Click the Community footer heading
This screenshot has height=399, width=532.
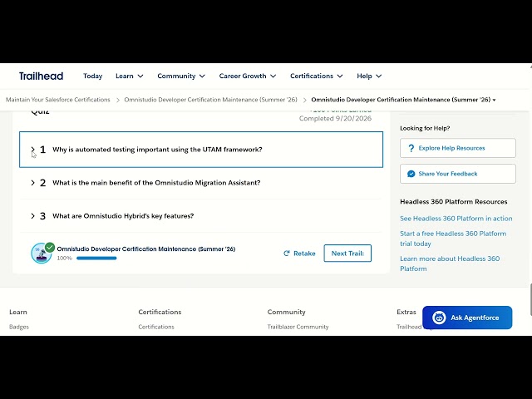[286, 312]
